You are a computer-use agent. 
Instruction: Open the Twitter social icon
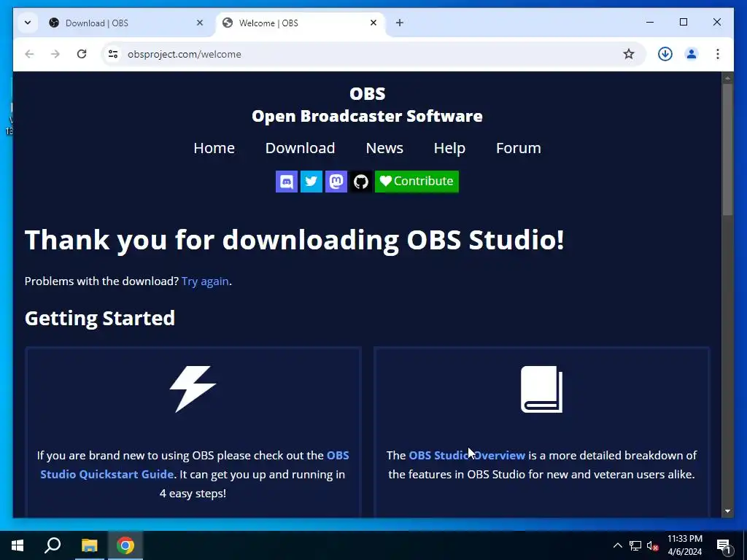tap(311, 182)
